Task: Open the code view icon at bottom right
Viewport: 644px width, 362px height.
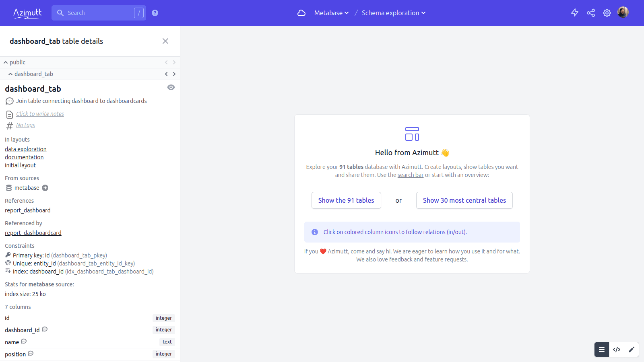Action: [x=617, y=350]
